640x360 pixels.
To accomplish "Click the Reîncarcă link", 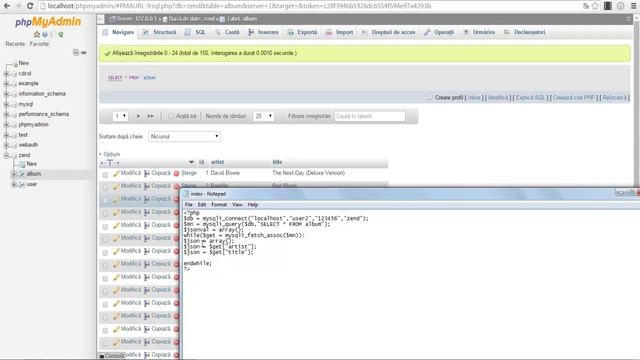I will coord(614,98).
